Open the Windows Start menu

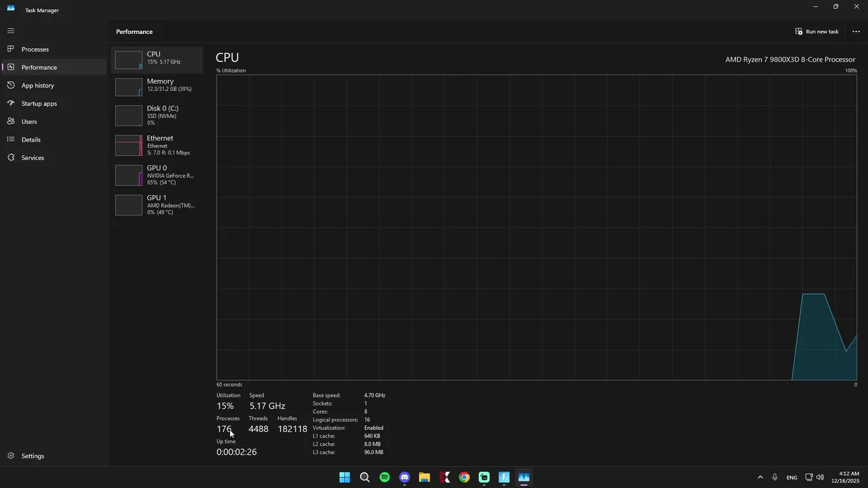pos(344,477)
